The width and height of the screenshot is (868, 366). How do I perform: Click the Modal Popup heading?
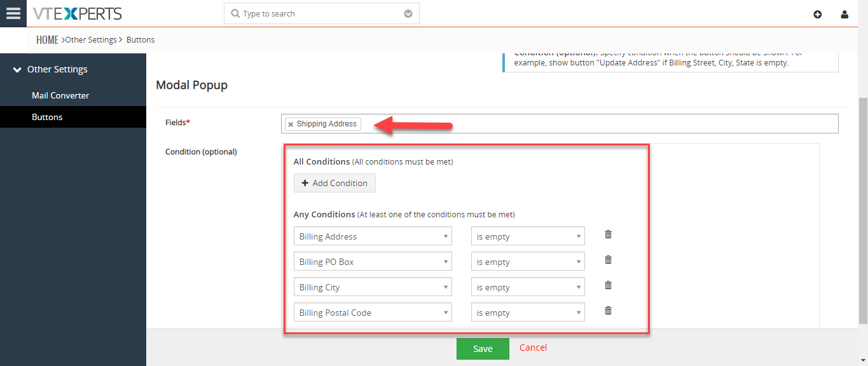coord(191,85)
